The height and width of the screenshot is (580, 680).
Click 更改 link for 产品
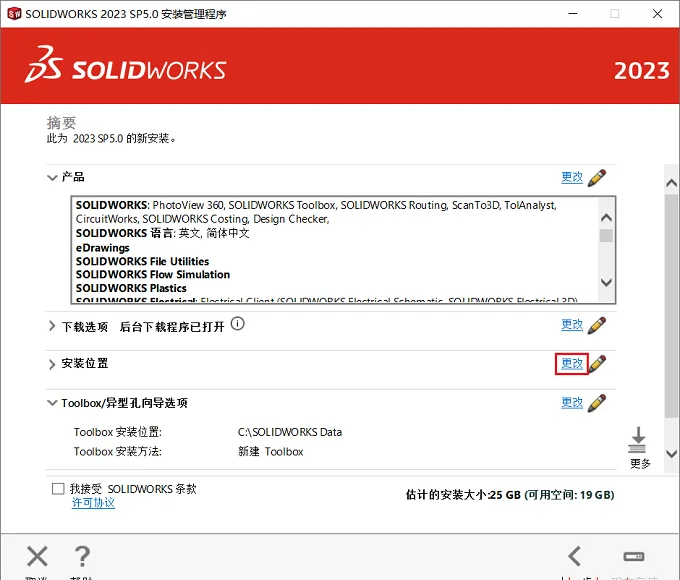572,177
